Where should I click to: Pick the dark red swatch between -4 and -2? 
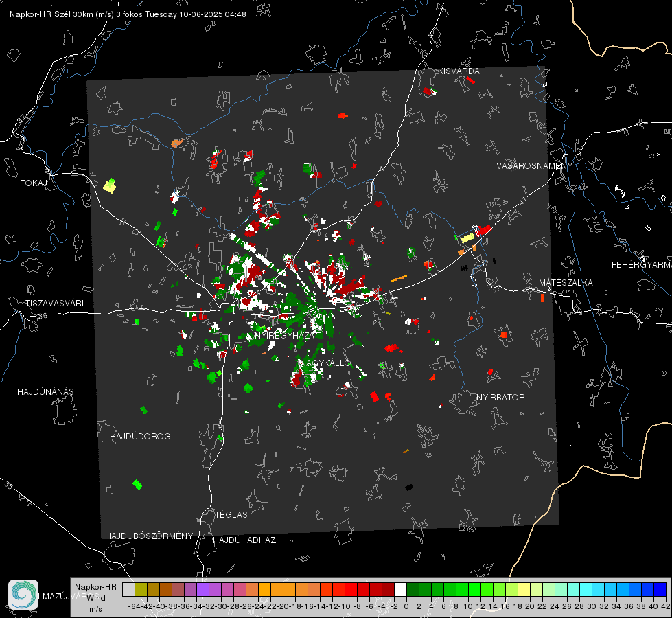point(388,589)
